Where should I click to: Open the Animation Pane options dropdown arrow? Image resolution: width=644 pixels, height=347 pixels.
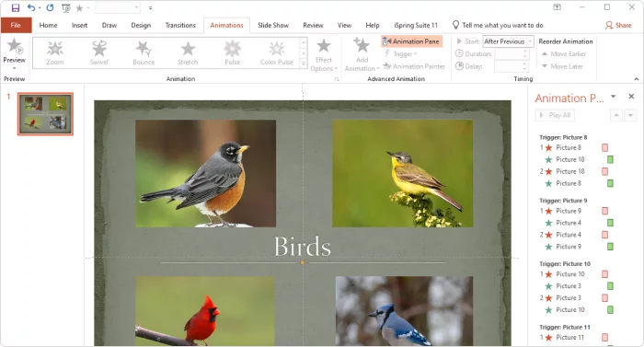pos(614,97)
